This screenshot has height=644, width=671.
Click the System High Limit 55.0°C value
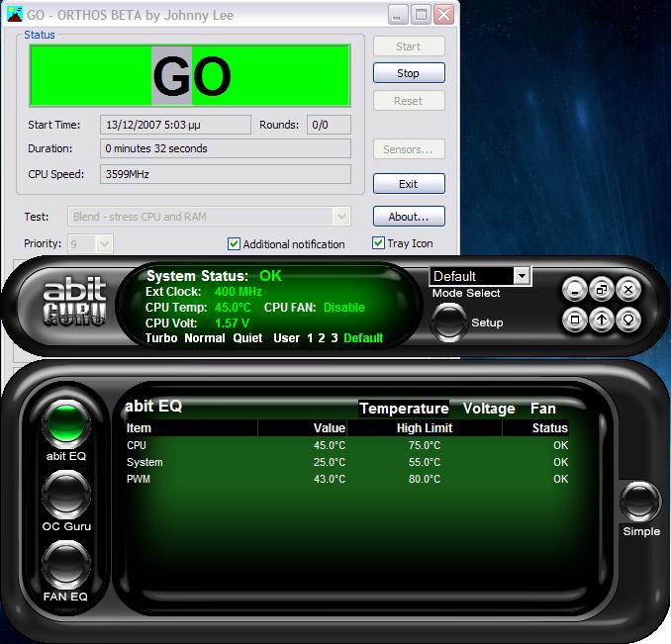(425, 462)
